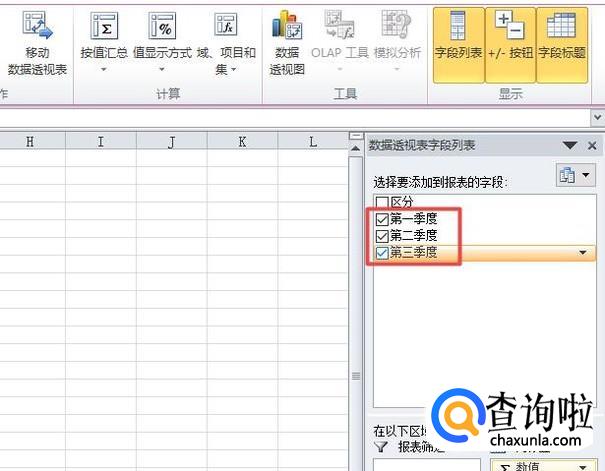Uncheck the 第二季度 field checkbox
The height and width of the screenshot is (471, 605).
[382, 236]
